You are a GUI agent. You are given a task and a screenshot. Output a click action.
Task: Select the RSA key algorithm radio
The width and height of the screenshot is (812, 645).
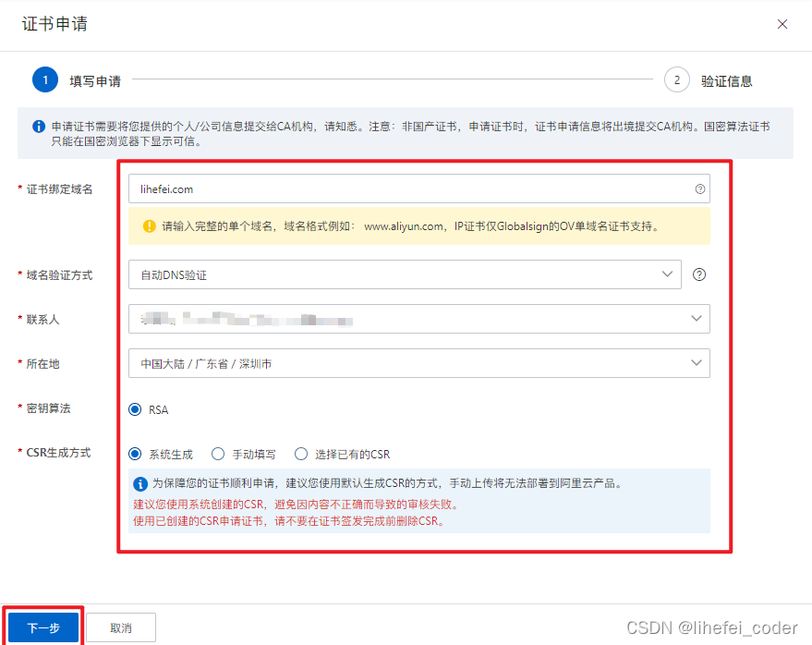click(135, 409)
